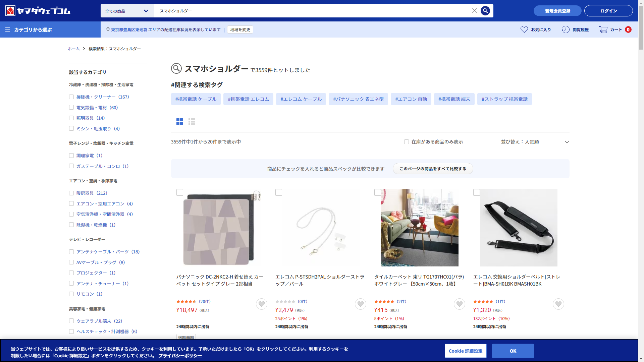Select the #携帯電話 ケーブル search tag
Screen dimensions: 644x362
tap(196, 99)
